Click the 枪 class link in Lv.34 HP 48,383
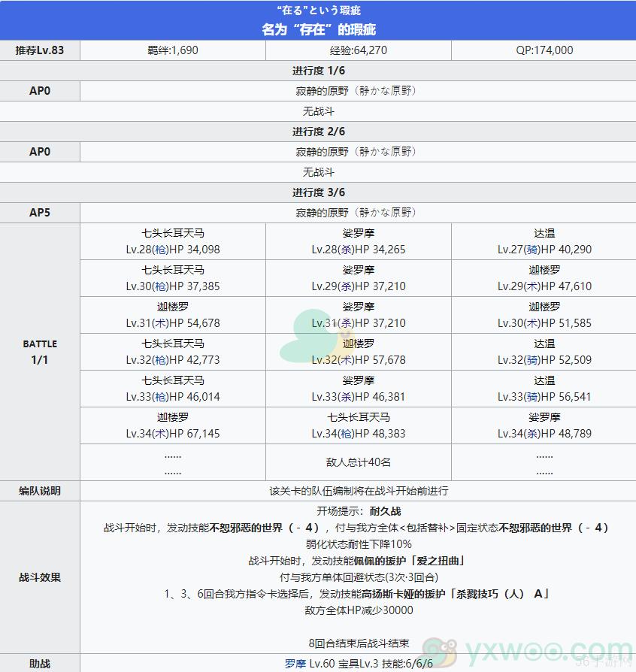 click(347, 434)
